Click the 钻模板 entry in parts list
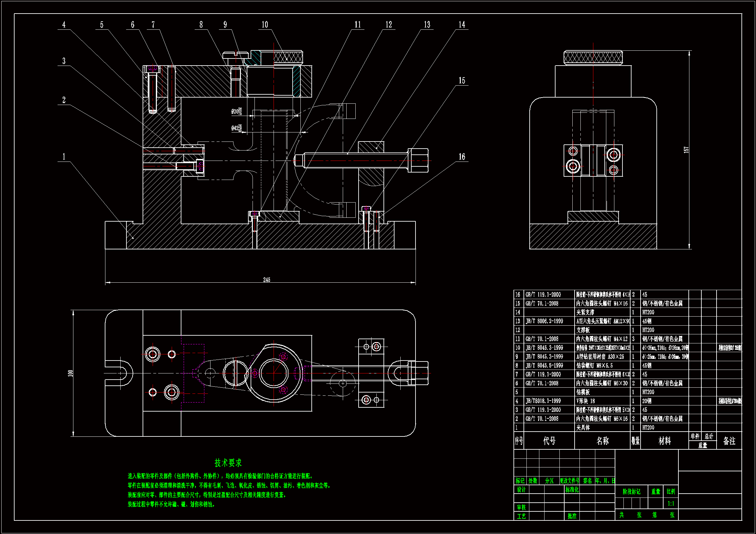 pyautogui.click(x=583, y=392)
